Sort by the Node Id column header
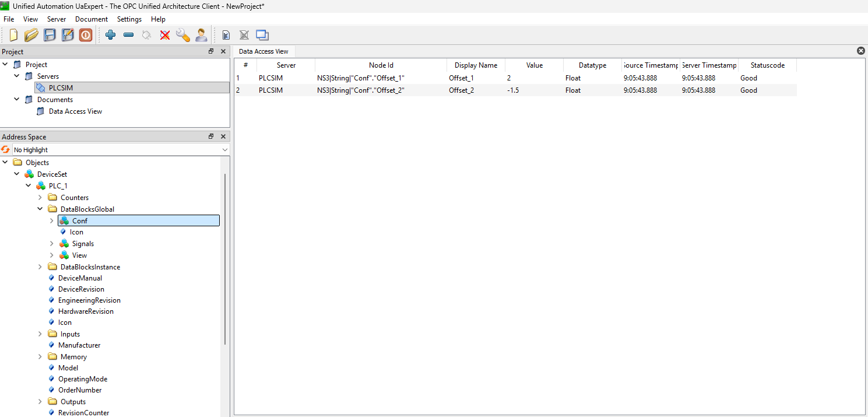Image resolution: width=868 pixels, height=417 pixels. 381,65
